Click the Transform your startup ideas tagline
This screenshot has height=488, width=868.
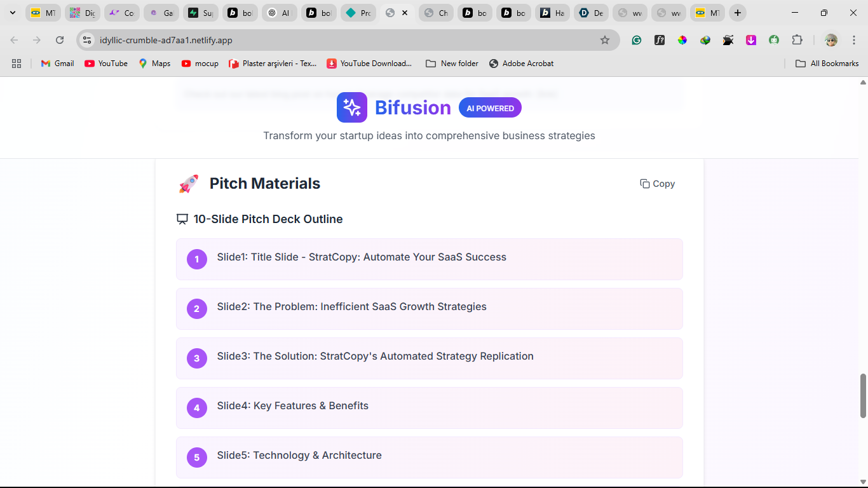429,135
